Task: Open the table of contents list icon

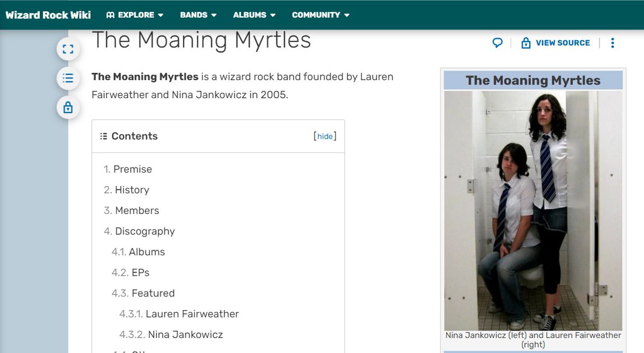Action: click(68, 78)
